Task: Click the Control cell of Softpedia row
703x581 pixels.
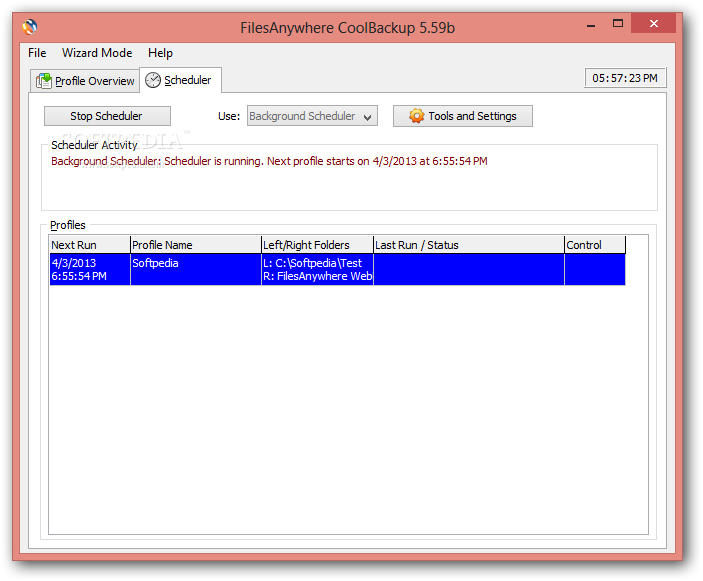Action: pos(595,269)
